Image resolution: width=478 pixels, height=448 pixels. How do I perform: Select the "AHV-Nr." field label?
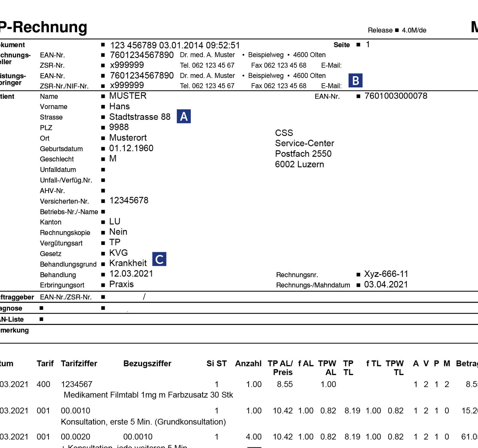tap(52, 191)
